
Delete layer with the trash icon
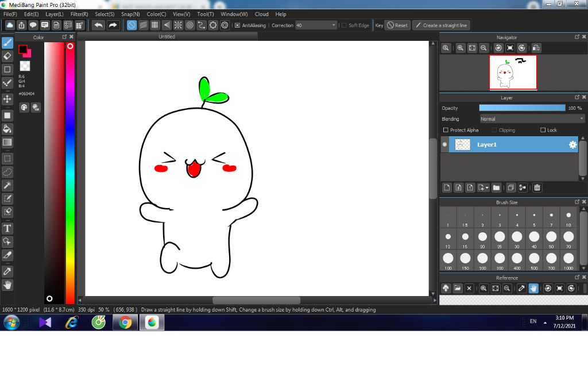(537, 187)
